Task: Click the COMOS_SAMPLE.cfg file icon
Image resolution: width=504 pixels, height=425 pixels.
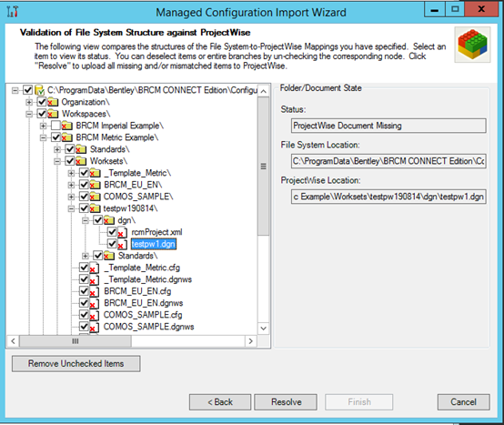Action: 95,316
